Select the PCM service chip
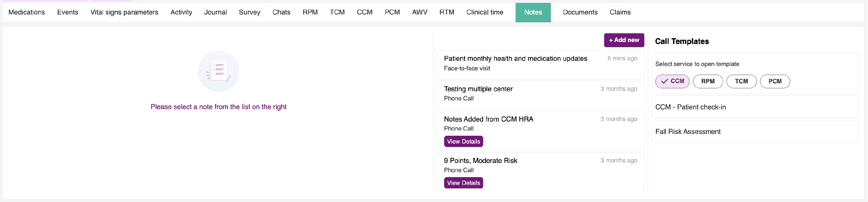This screenshot has height=202, width=868. (775, 81)
